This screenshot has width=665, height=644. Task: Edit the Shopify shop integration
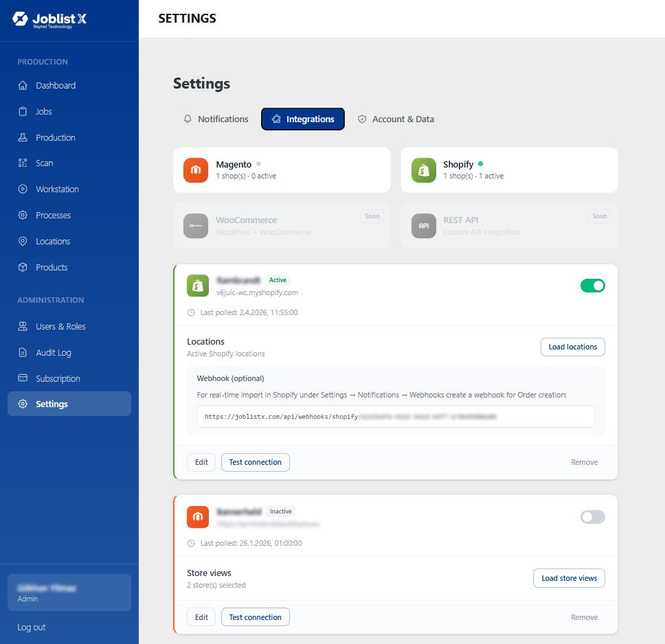click(x=201, y=462)
